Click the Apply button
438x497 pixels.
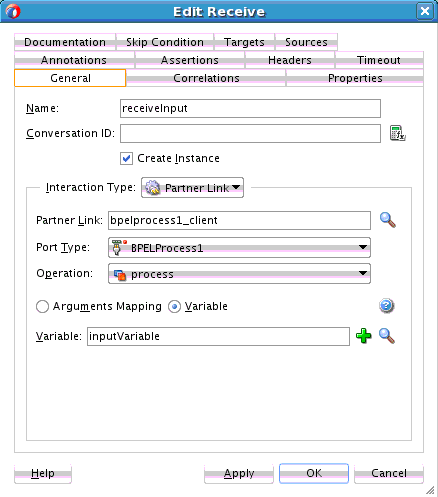[x=239, y=473]
